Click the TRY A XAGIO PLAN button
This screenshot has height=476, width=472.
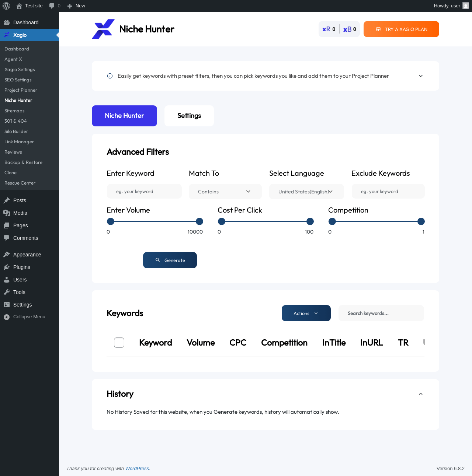[x=401, y=29]
